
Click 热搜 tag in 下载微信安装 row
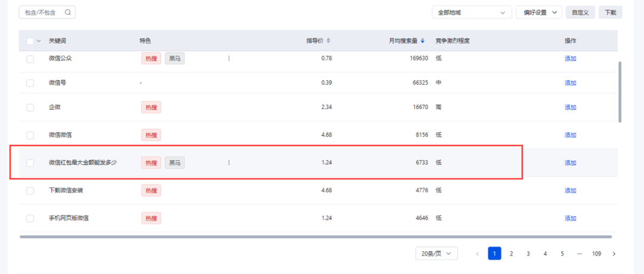(x=151, y=191)
